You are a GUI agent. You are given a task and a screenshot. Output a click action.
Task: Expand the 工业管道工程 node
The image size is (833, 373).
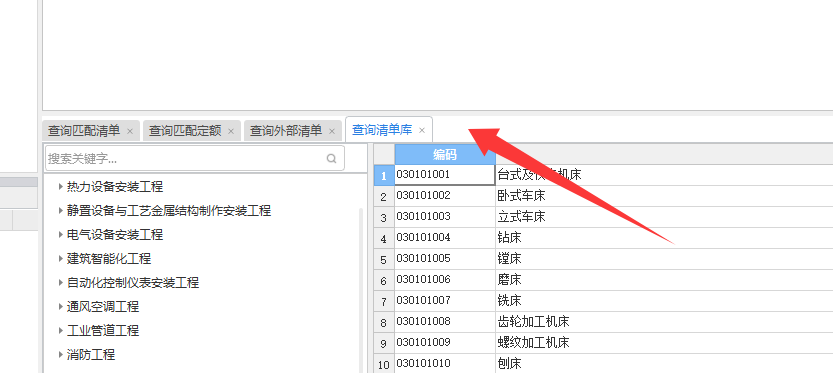61,330
